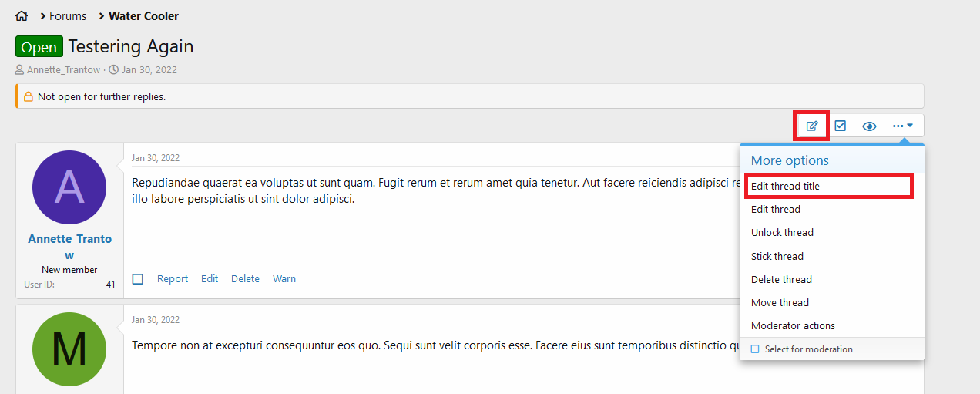
Task: Open Move thread option
Action: coord(780,302)
